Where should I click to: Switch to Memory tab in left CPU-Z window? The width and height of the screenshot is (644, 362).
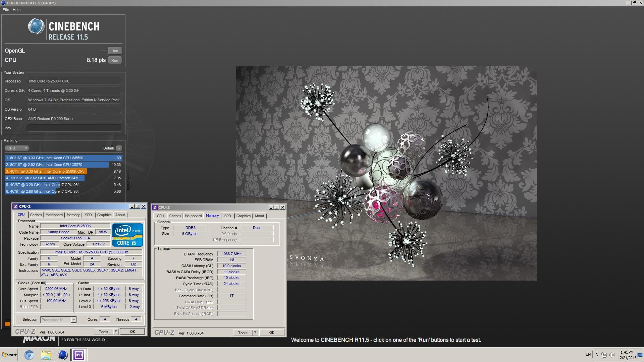(x=73, y=215)
